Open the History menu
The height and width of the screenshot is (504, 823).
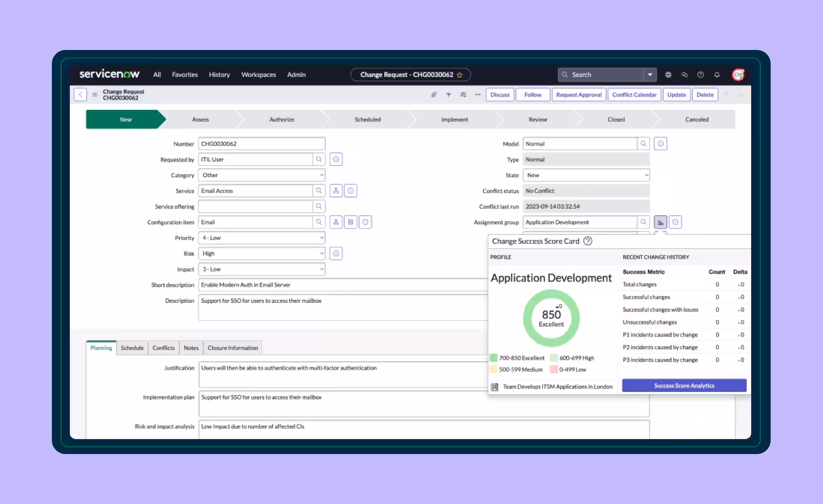pos(219,75)
